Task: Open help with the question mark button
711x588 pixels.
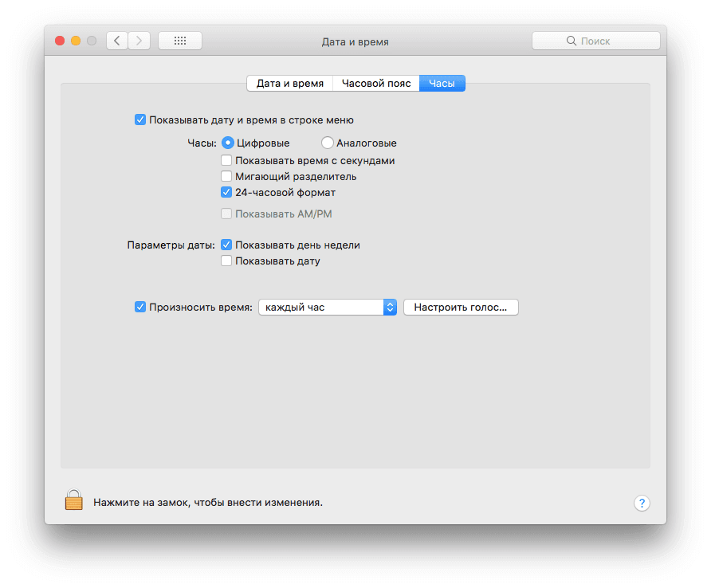Action: [642, 503]
